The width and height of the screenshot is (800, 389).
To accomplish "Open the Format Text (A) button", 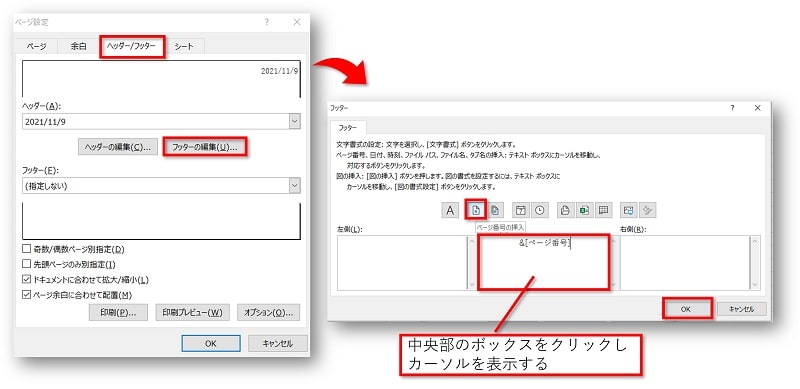I will 450,210.
